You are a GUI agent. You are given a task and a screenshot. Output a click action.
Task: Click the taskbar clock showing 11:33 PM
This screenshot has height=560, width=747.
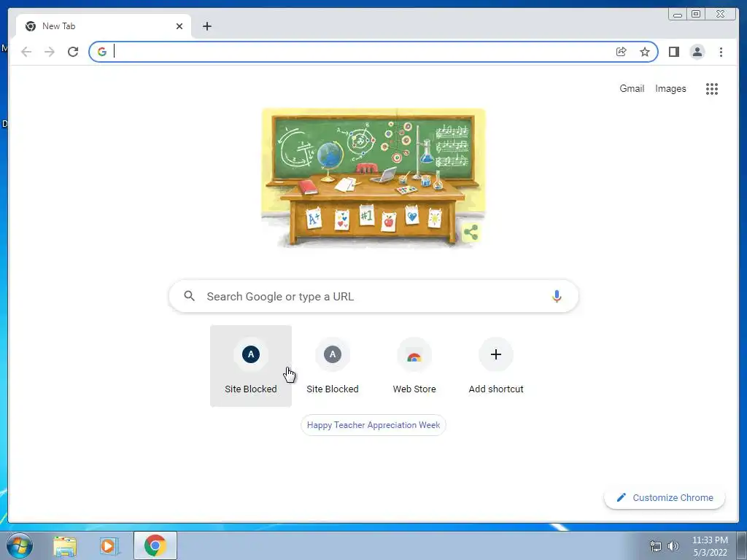click(x=710, y=546)
